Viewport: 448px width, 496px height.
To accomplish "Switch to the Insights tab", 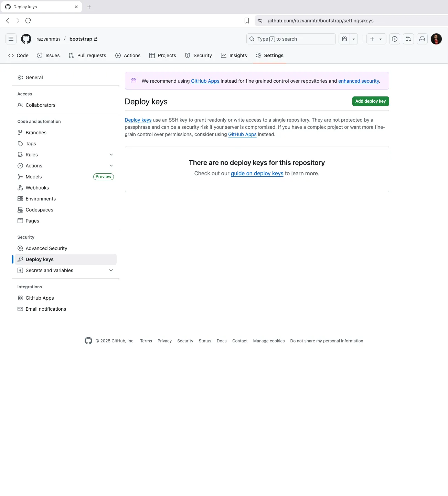I will pos(234,55).
